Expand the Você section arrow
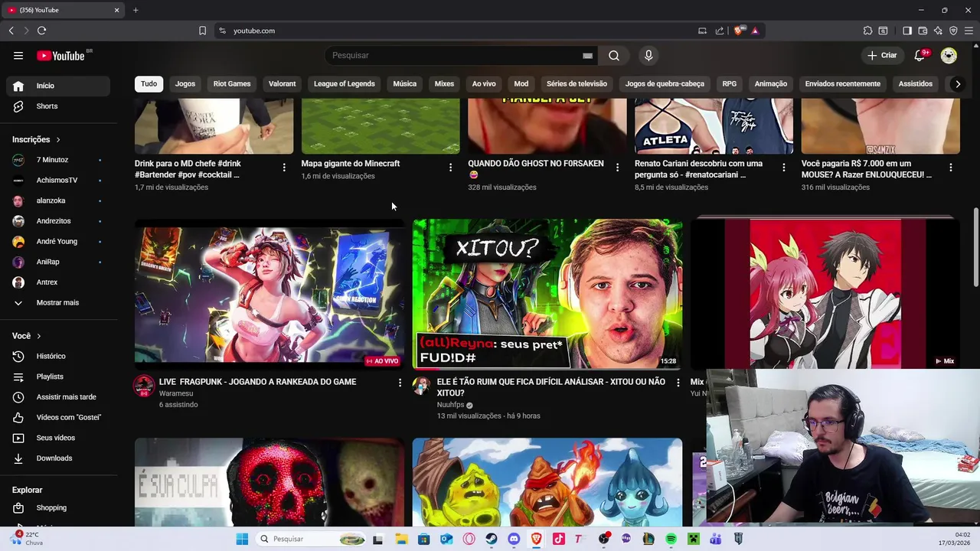 (38, 336)
